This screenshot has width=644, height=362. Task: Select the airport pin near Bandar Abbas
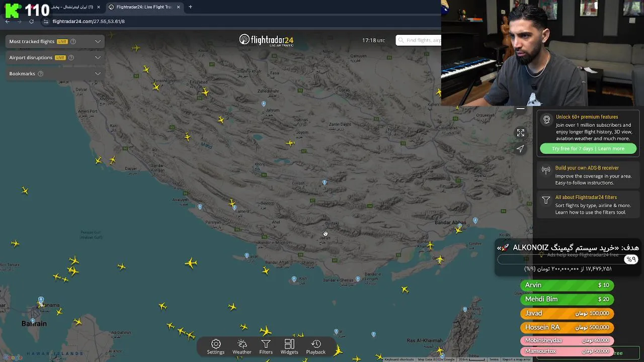point(475,220)
